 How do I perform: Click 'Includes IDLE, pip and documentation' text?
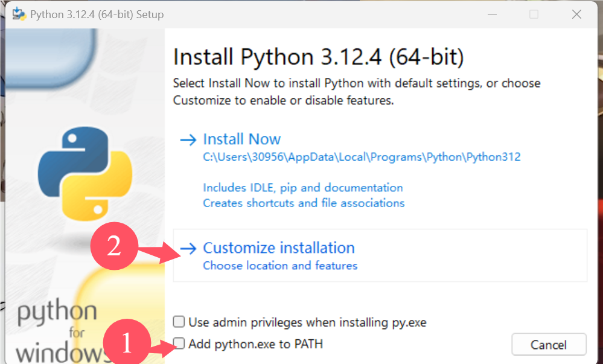(303, 188)
